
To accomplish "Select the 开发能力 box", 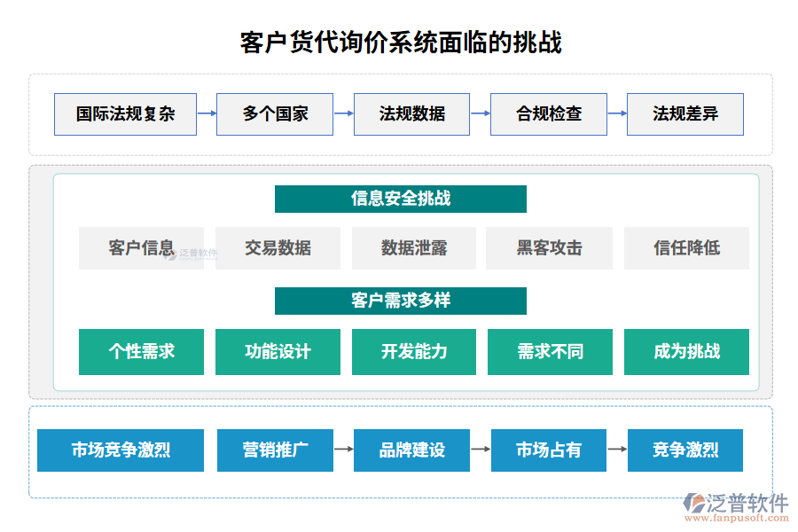I will pos(413,352).
